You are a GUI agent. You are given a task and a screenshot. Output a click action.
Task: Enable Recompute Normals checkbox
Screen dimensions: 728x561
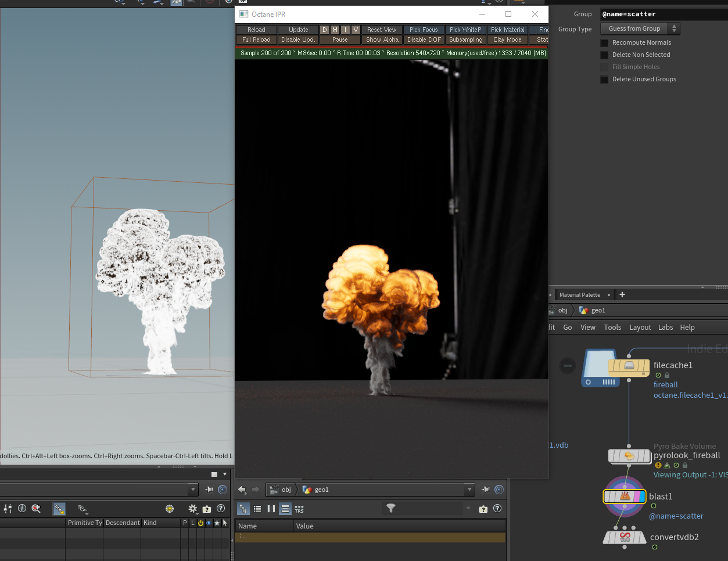[604, 43]
